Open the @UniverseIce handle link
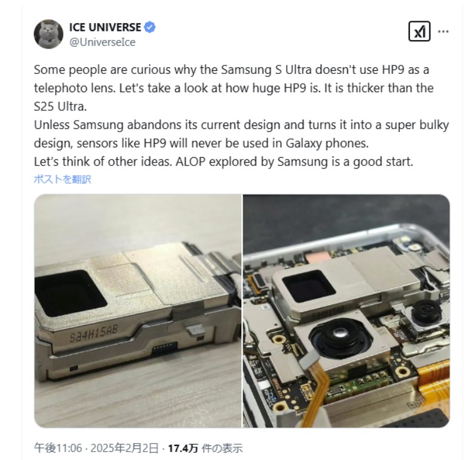 102,42
